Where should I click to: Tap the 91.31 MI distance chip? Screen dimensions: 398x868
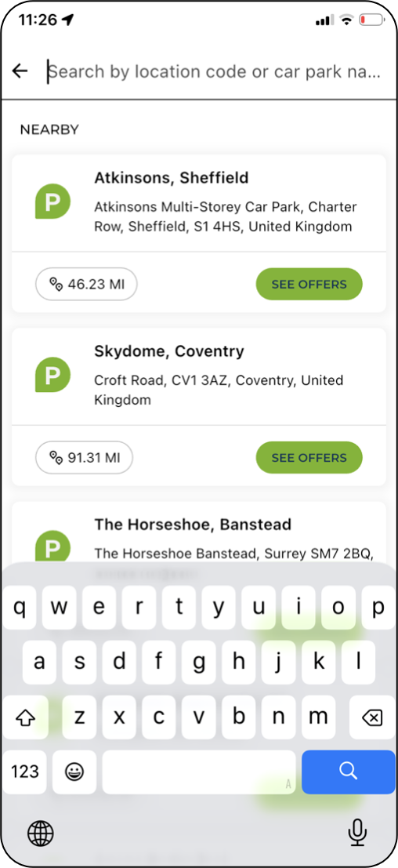pyautogui.click(x=84, y=458)
